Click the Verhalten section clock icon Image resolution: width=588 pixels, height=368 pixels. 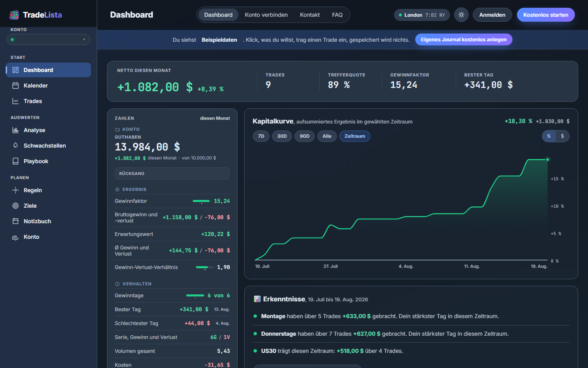(117, 284)
